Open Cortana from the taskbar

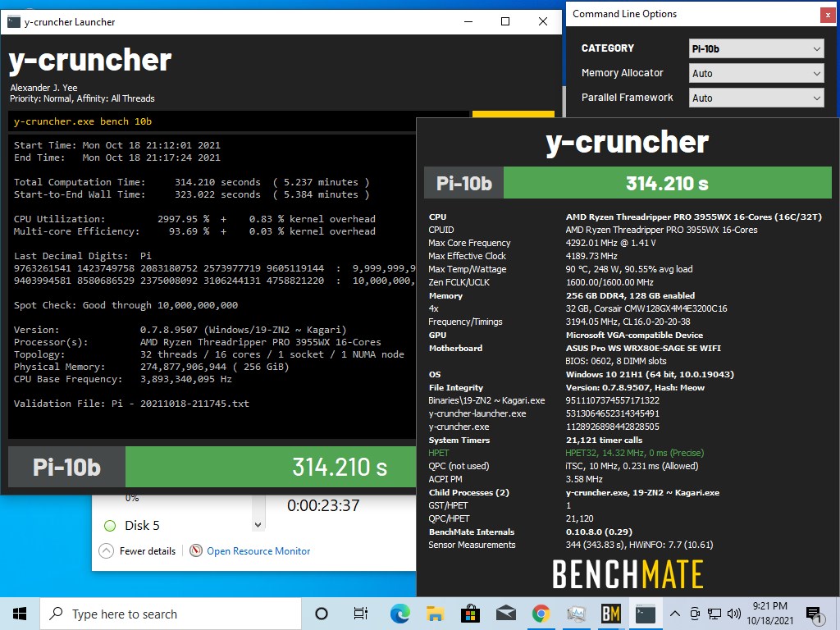(x=322, y=614)
